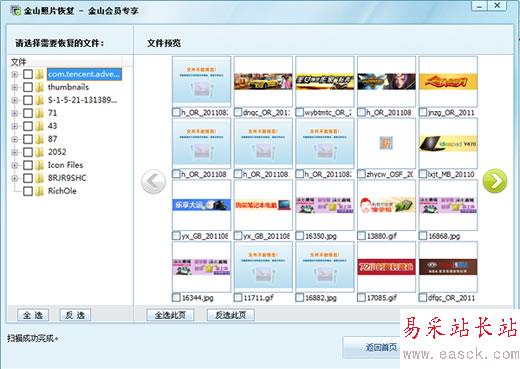Screen dimensions: 520x369
Task: Open the 13880.gif thumbnail
Action: [386, 205]
